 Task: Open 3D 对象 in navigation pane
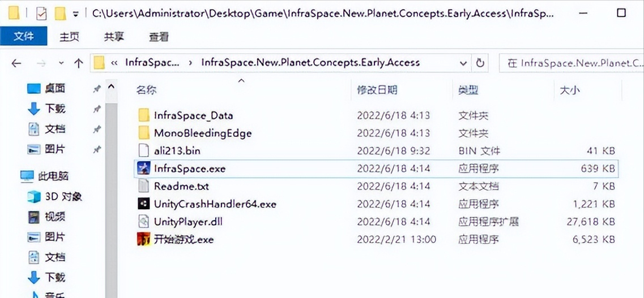(55, 196)
